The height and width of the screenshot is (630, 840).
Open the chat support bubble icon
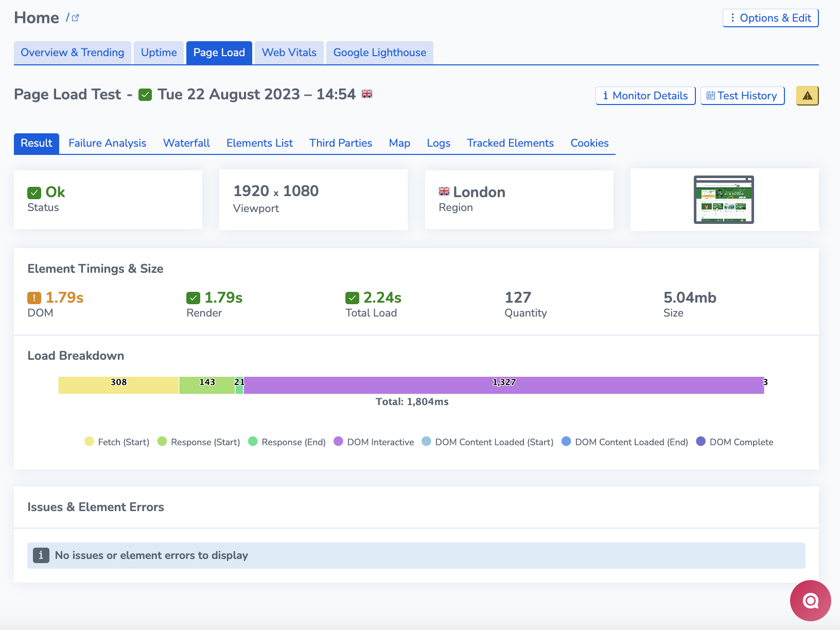pyautogui.click(x=811, y=601)
